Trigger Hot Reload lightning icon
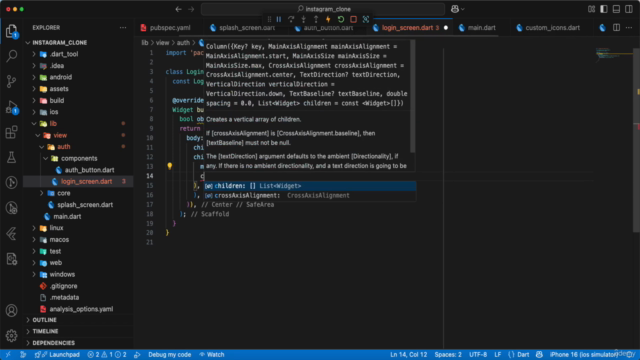Screen dimensions: 640x360 pyautogui.click(x=328, y=19)
